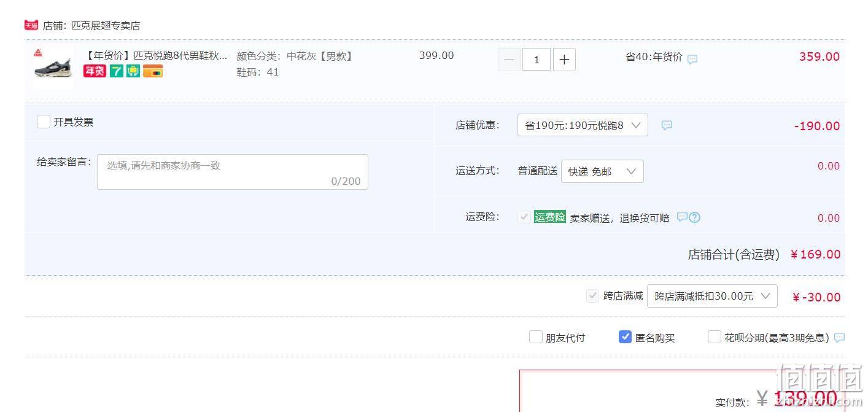Open the 快递 免邮 shipping method dropdown
The height and width of the screenshot is (412, 868).
[602, 171]
